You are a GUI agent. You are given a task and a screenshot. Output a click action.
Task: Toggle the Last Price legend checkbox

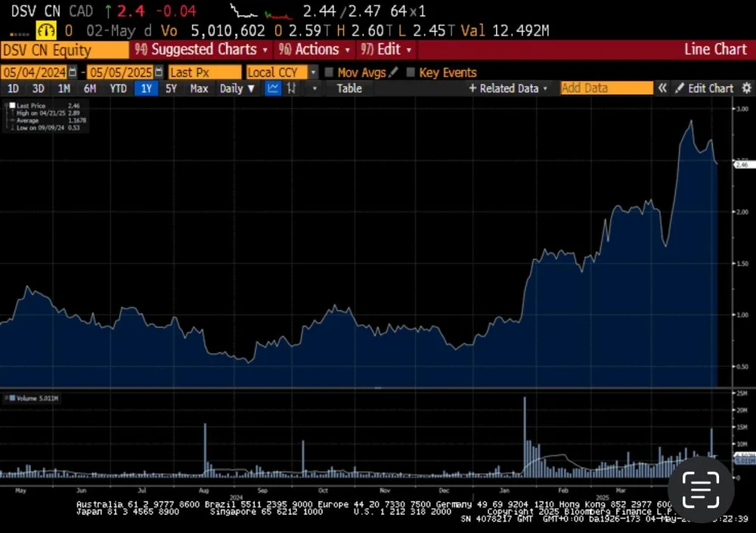coord(12,105)
